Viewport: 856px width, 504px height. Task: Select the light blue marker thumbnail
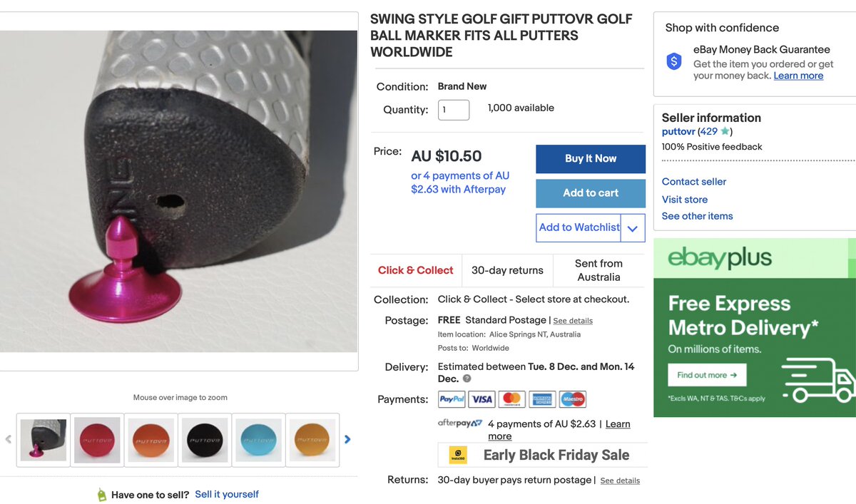tap(259, 440)
